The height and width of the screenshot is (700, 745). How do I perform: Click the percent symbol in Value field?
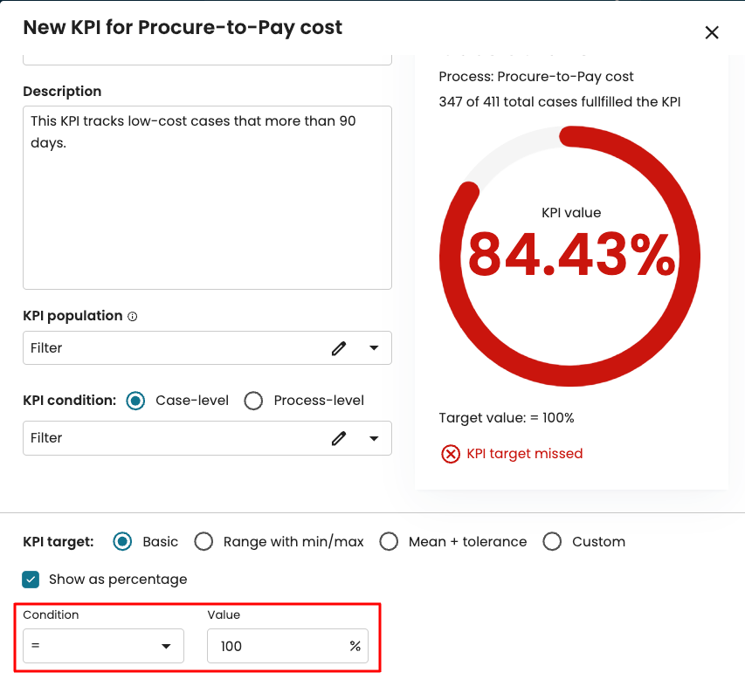[x=355, y=647]
